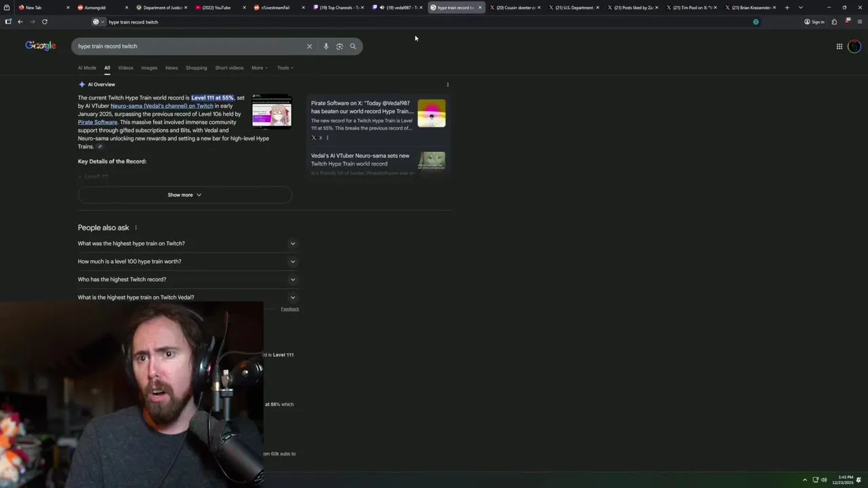Screen dimensions: 868x488
Task: Open browser sidebar toggle icon
Action: pos(8,22)
